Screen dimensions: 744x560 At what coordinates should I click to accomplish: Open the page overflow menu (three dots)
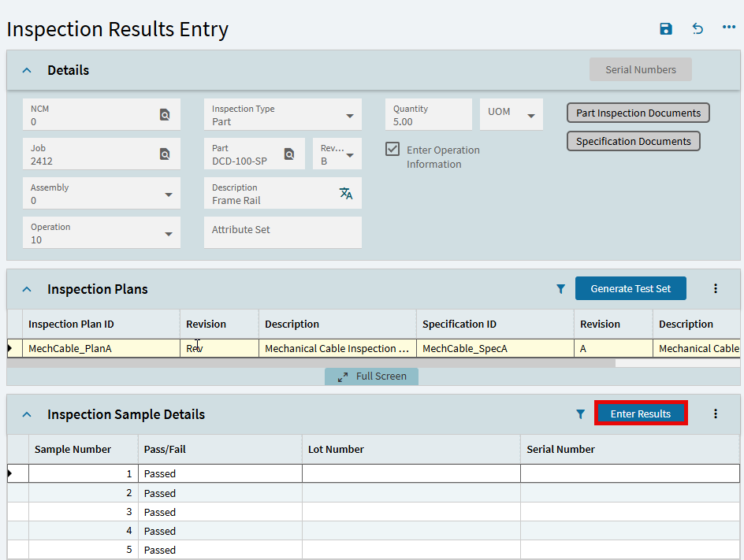point(729,28)
